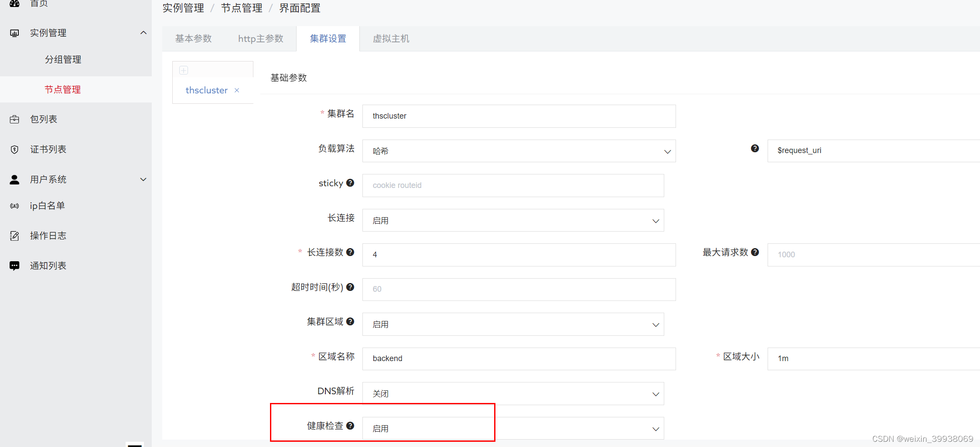This screenshot has height=447, width=980.
Task: Click the 基础参数 section heading
Action: [289, 78]
